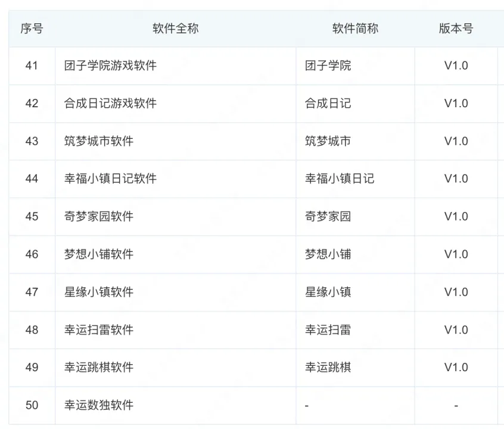Click the 幸福小镇日记软件 entry

click(110, 179)
